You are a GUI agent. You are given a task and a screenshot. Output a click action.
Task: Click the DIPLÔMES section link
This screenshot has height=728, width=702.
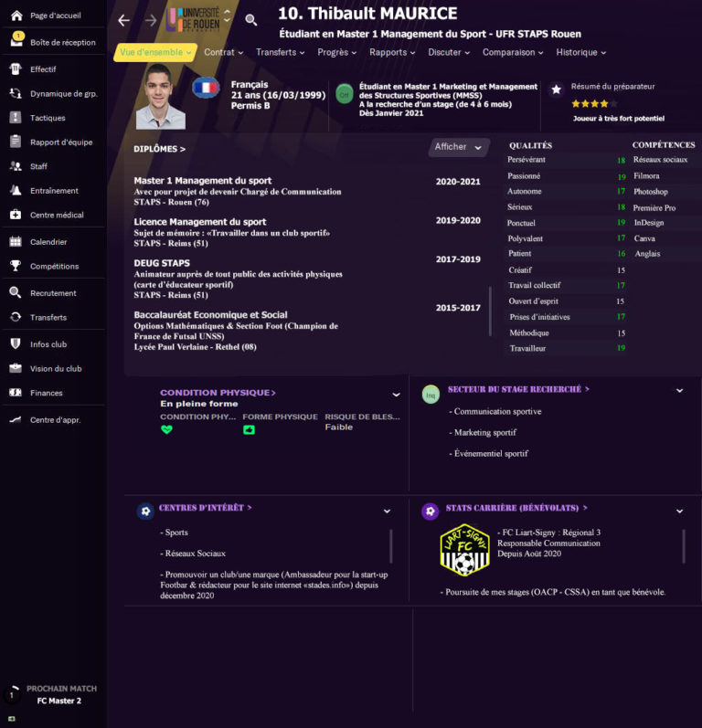coord(159,149)
